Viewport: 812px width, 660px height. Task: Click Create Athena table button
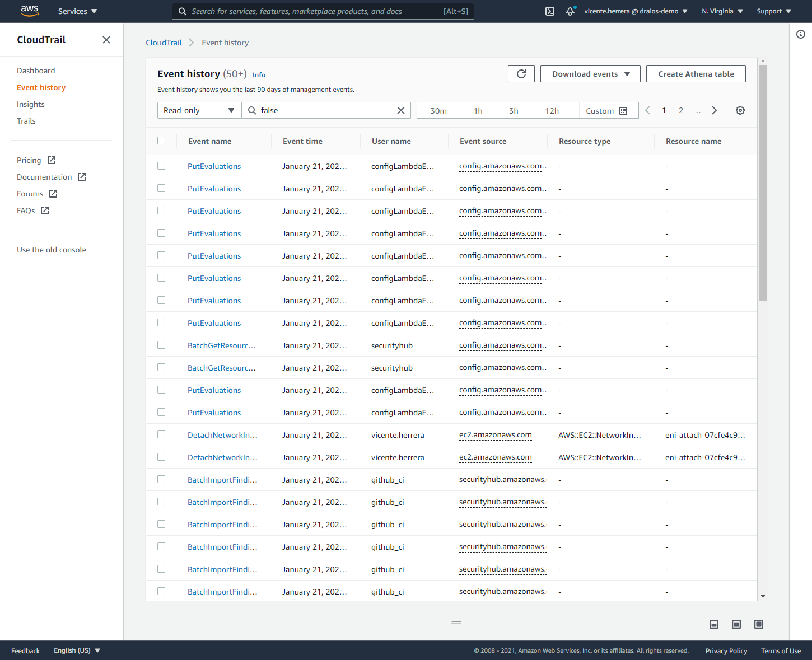[696, 74]
